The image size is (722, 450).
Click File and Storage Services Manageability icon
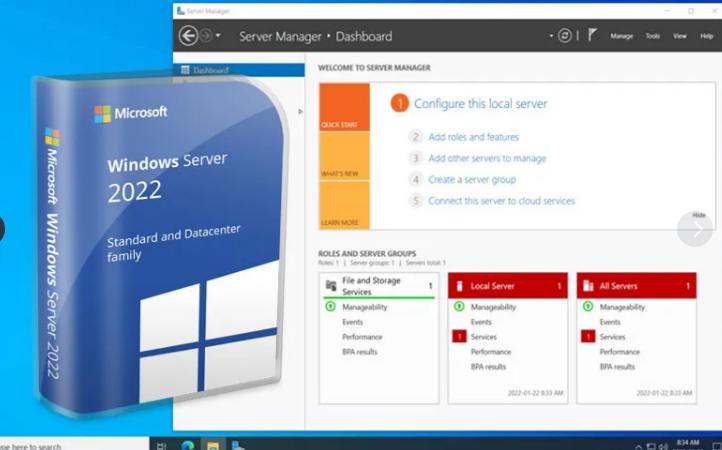point(330,306)
